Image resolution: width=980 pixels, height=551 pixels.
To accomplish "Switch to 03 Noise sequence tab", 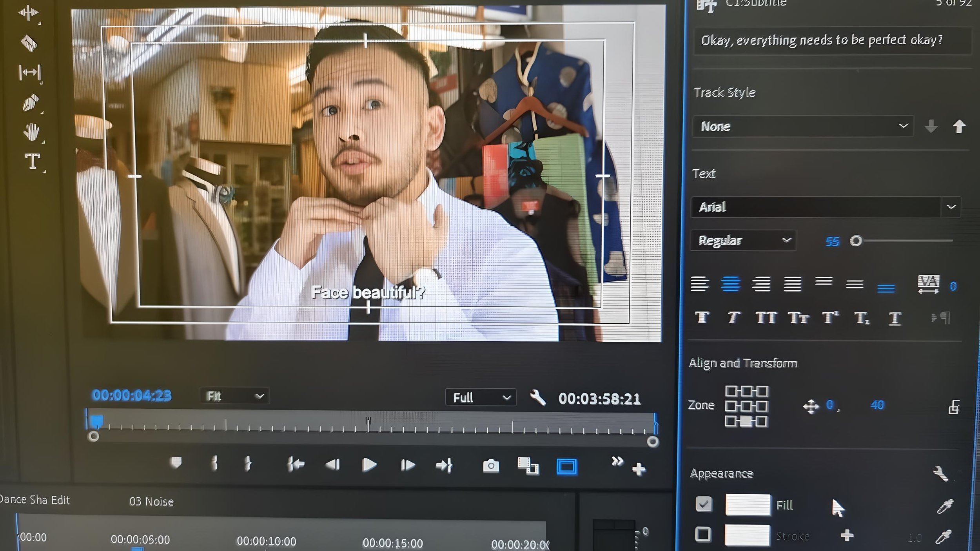I will click(151, 502).
